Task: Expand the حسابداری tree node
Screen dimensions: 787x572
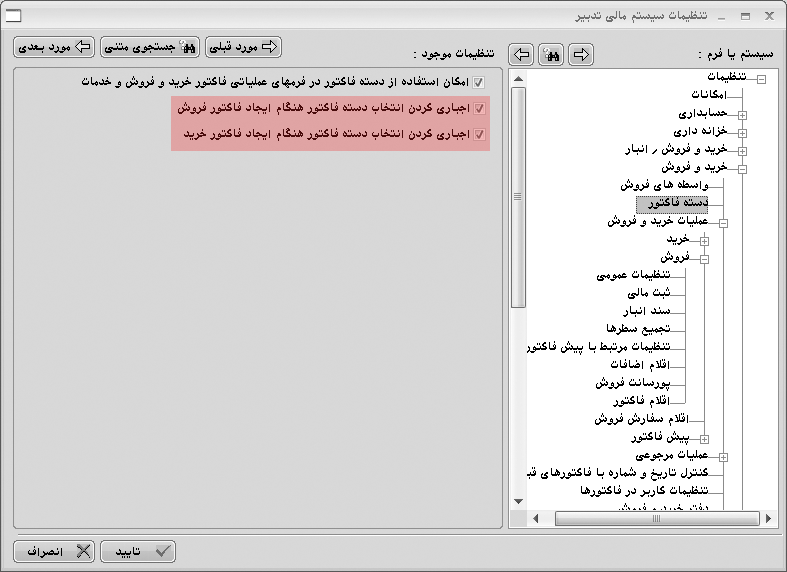Action: (743, 114)
